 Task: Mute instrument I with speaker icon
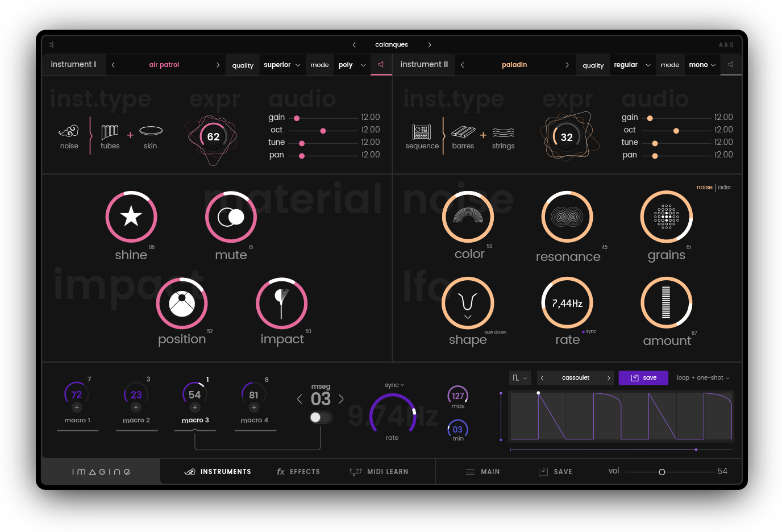(381, 65)
